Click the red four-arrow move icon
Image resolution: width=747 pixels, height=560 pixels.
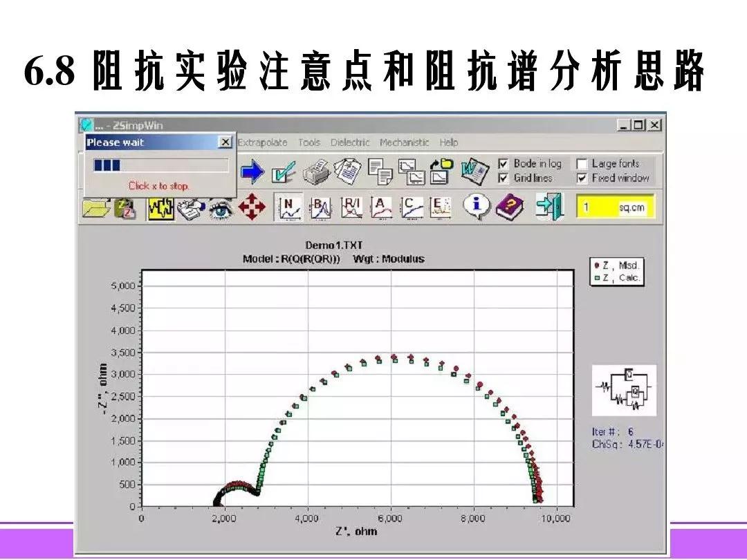pyautogui.click(x=252, y=207)
